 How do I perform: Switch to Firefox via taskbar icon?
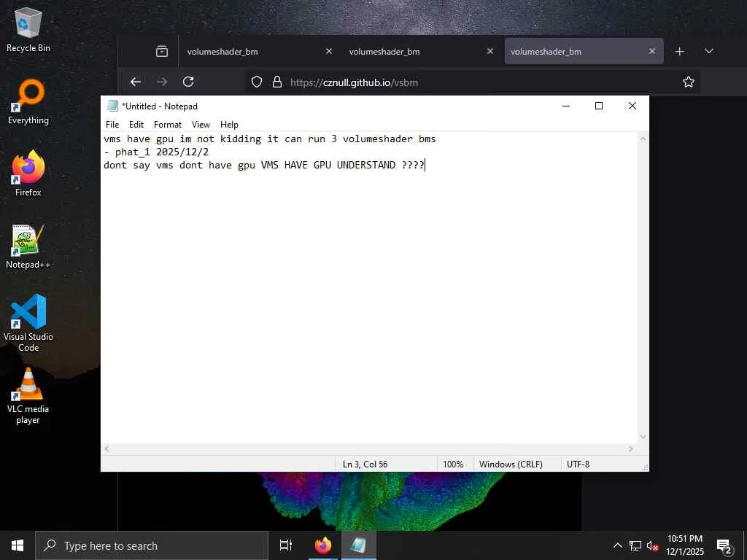(323, 545)
